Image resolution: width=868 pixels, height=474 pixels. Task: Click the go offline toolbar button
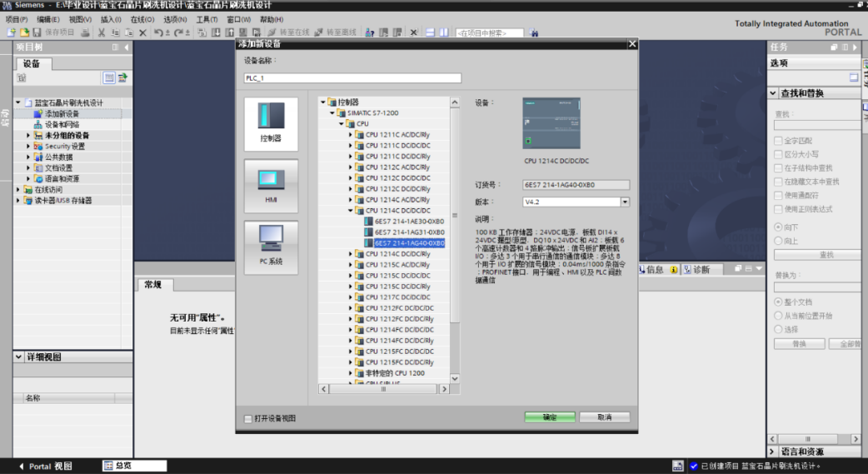(x=335, y=32)
